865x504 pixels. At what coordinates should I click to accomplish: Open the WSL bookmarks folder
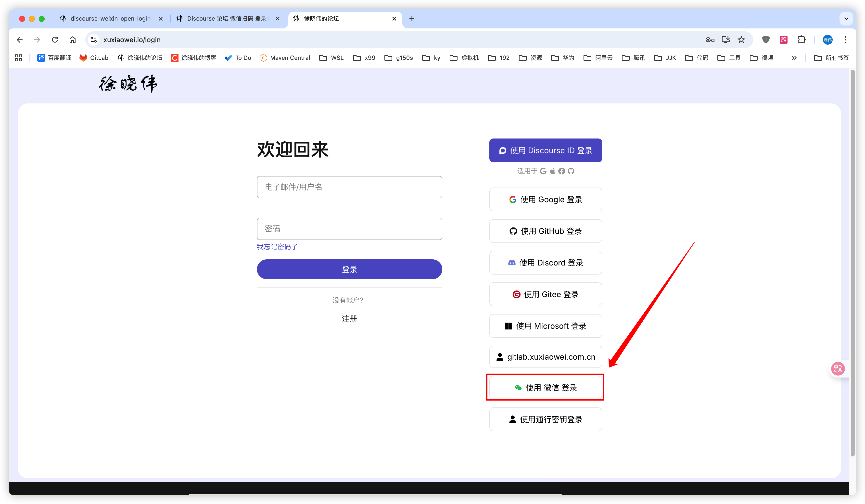(x=331, y=58)
